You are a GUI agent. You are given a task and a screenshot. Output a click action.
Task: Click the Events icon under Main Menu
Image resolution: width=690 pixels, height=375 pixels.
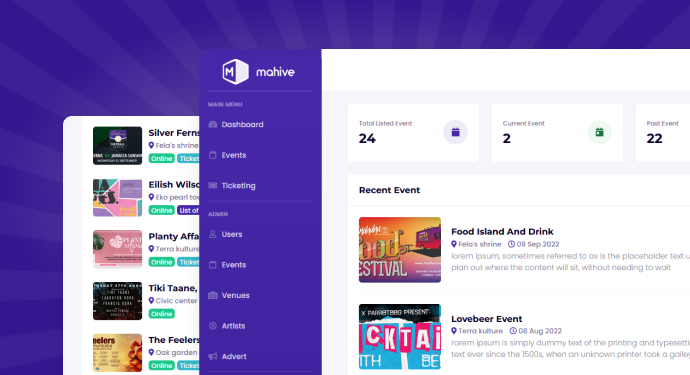[x=213, y=155]
